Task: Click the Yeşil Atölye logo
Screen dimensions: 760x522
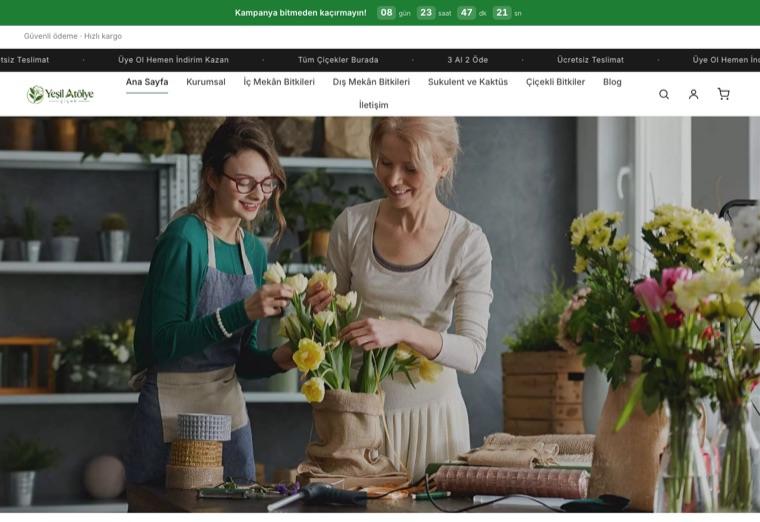Action: (x=60, y=94)
